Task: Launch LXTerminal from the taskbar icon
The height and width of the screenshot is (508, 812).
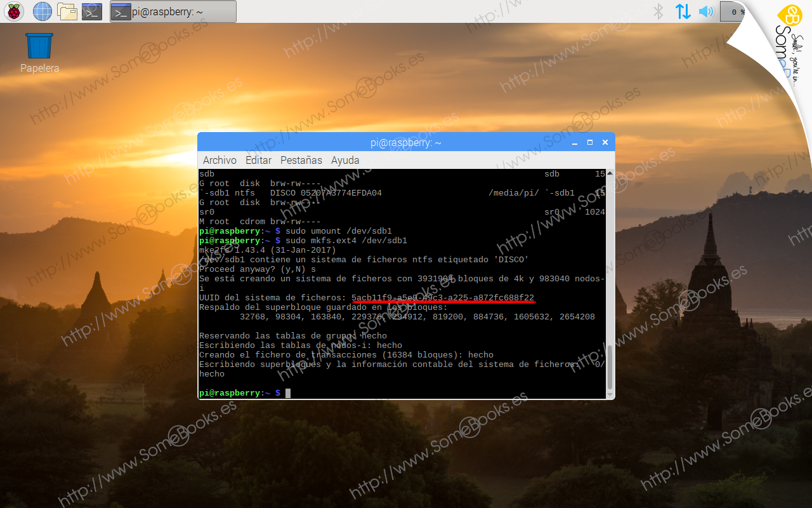Action: coord(91,11)
